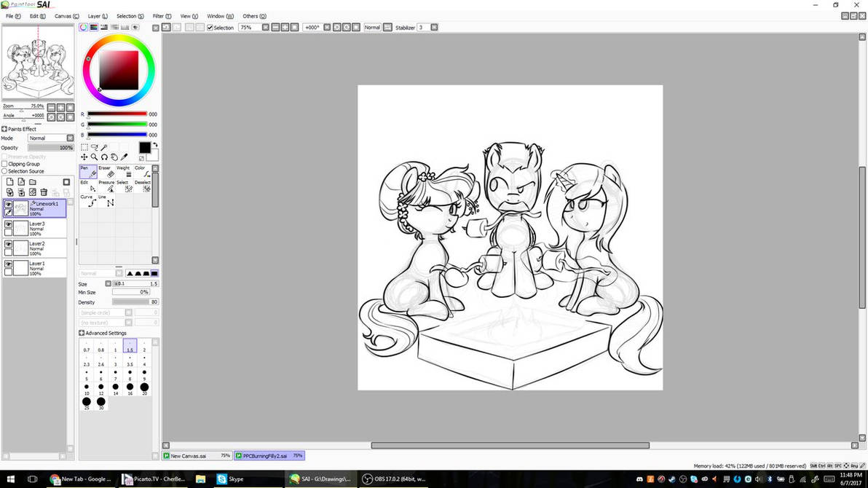Create a new layer folder
Viewport: 868px width, 488px height.
coord(33,181)
